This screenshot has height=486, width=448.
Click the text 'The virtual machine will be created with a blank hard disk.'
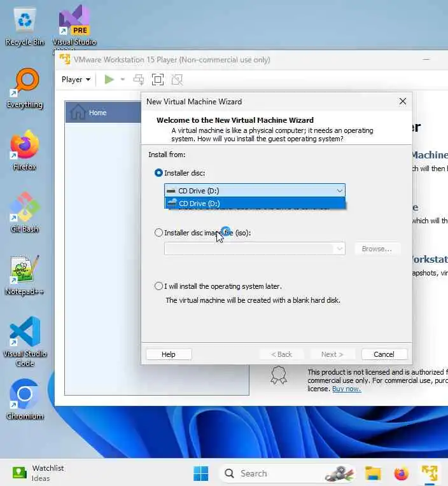[253, 300]
